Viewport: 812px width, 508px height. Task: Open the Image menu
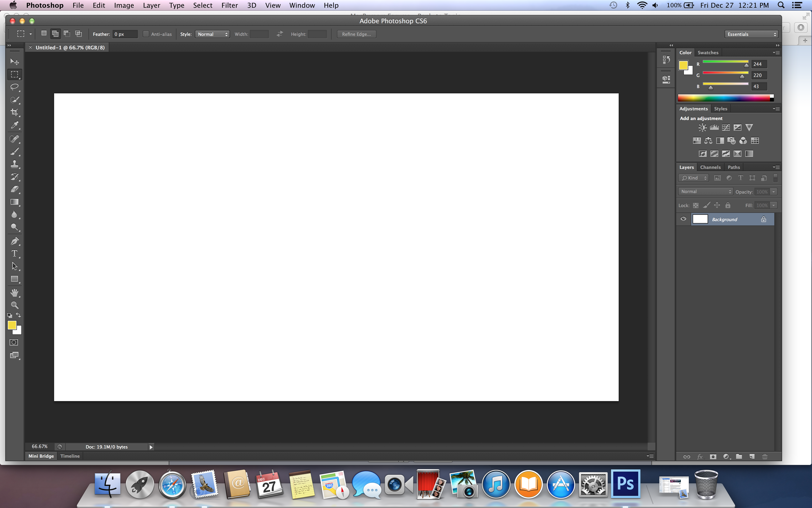pos(124,5)
